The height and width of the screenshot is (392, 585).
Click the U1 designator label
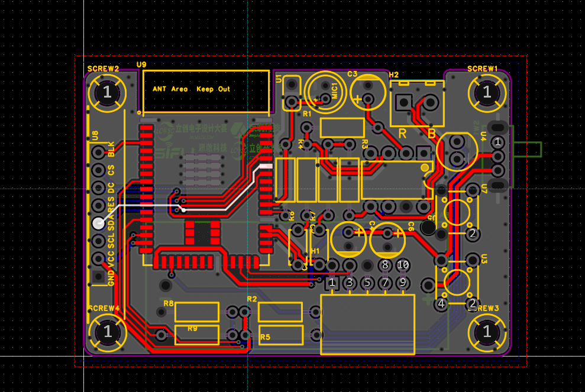279,79
